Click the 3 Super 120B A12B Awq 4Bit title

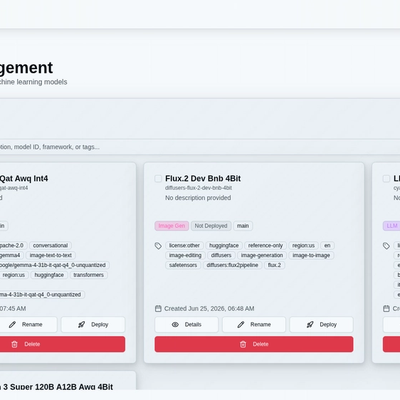click(58, 387)
